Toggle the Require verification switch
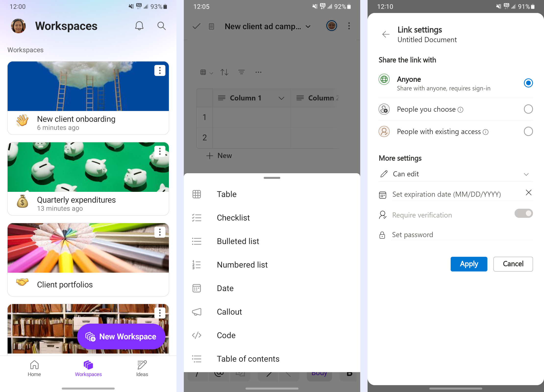Viewport: 544px width, 392px height. pyautogui.click(x=523, y=213)
